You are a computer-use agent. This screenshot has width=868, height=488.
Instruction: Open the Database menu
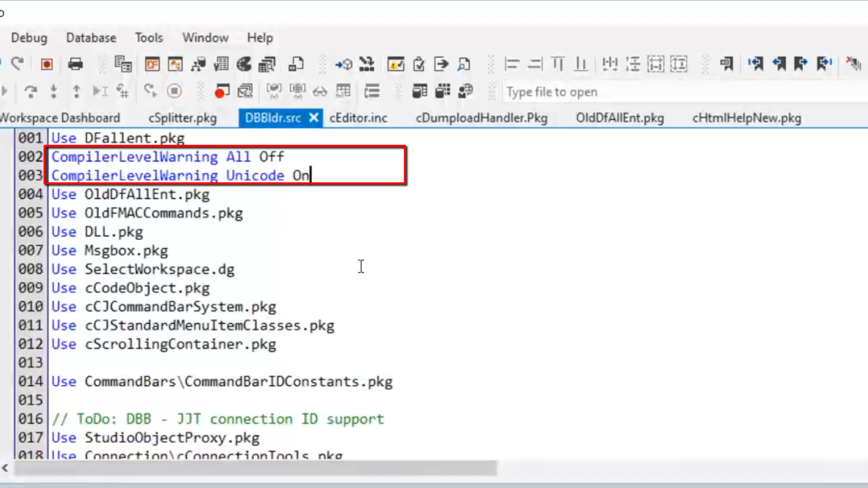point(91,38)
